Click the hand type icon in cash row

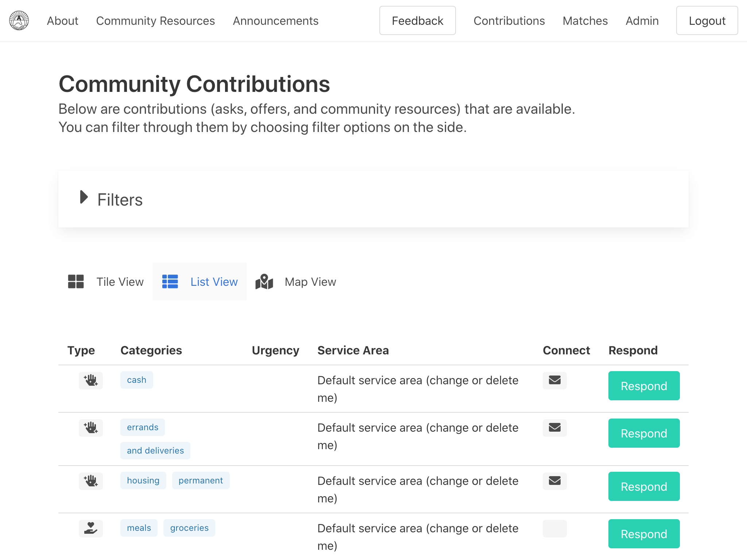pyautogui.click(x=91, y=380)
